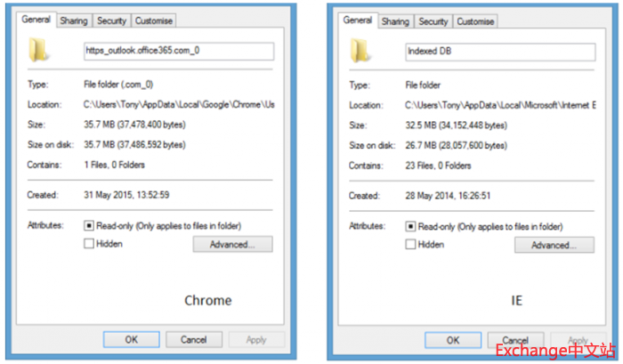Image resolution: width=623 pixels, height=364 pixels.
Task: Open the Sharing tab in Indexed DB dialog
Action: (394, 21)
